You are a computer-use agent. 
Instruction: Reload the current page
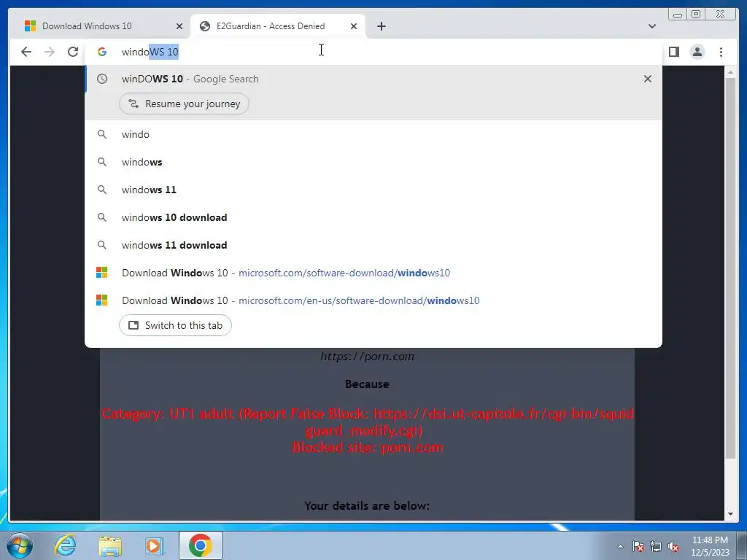pos(73,52)
